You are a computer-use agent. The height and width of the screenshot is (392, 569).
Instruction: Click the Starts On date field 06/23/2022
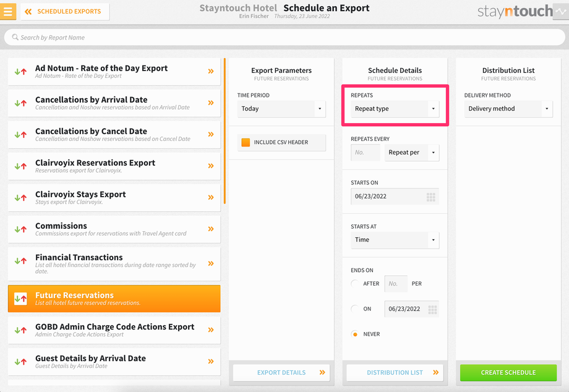(395, 197)
